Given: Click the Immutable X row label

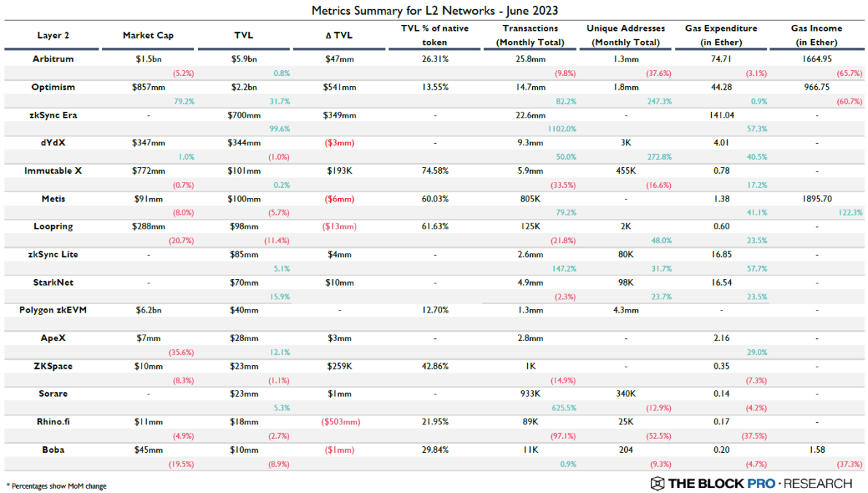Looking at the screenshot, I should coord(53,171).
